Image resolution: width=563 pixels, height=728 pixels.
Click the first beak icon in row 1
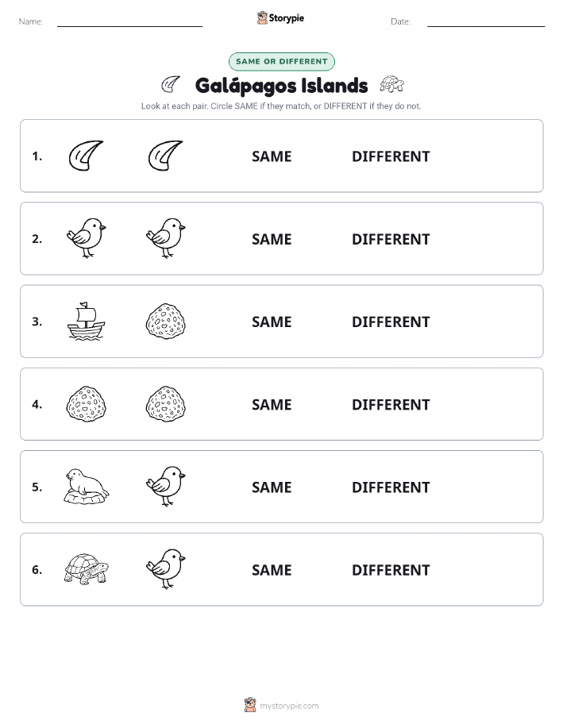tap(86, 156)
